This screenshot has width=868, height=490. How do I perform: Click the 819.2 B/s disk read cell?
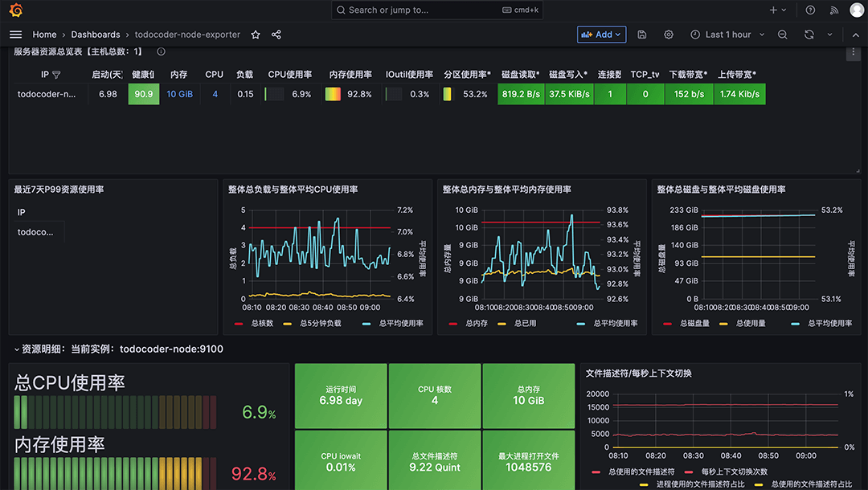[521, 94]
